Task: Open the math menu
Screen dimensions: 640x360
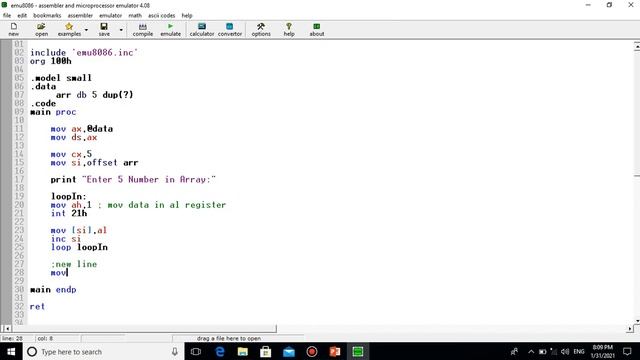Action: [135, 16]
